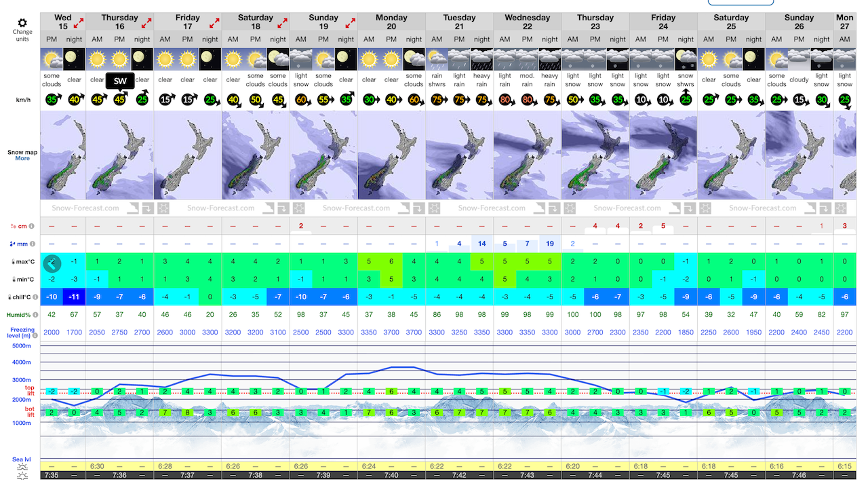Click Thursday 16 PM 45 km/h wind icon
Viewport: 868px width, 494px height.
pyautogui.click(x=120, y=99)
